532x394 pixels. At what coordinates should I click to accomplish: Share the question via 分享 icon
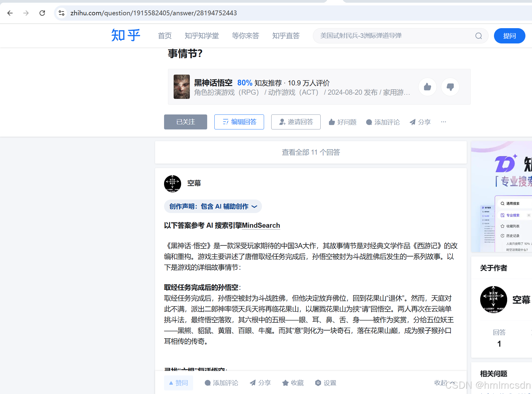pos(420,122)
